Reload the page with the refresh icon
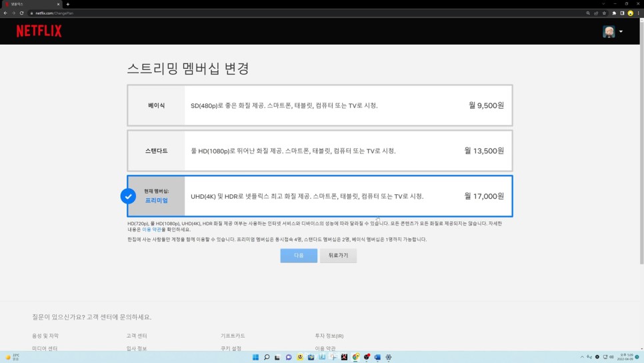Image resolution: width=644 pixels, height=363 pixels. tap(22, 13)
